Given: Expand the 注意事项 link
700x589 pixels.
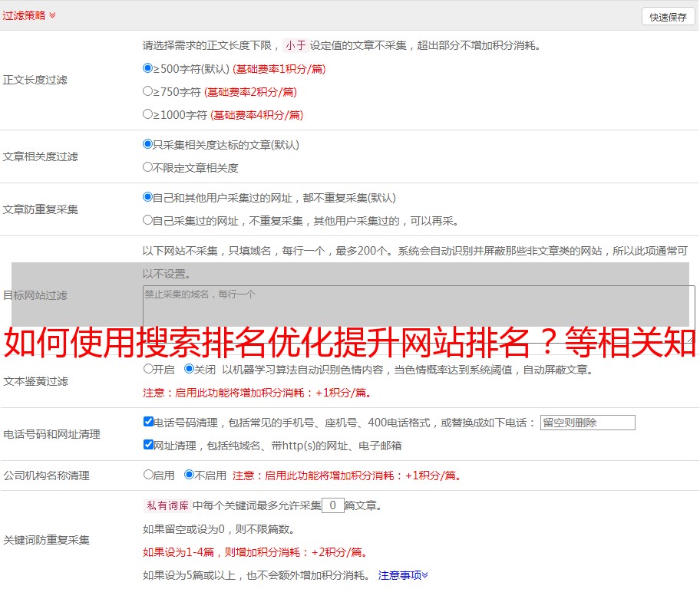Looking at the screenshot, I should click(403, 576).
